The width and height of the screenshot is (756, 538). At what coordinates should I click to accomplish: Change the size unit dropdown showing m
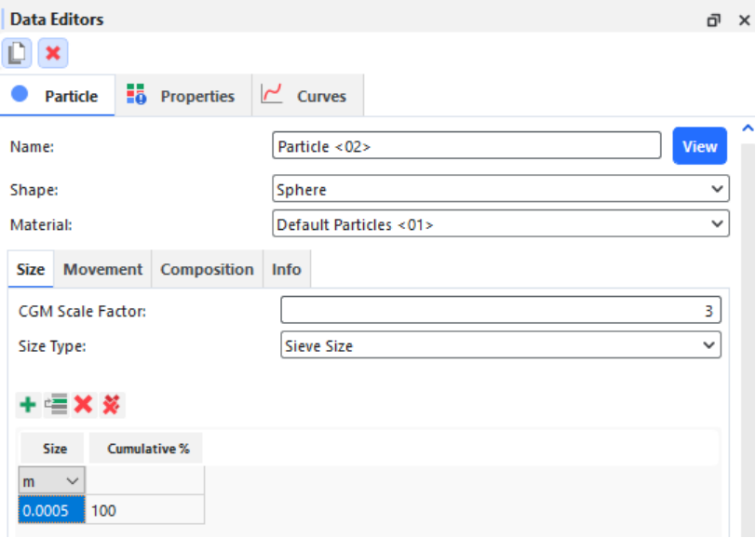tap(51, 480)
